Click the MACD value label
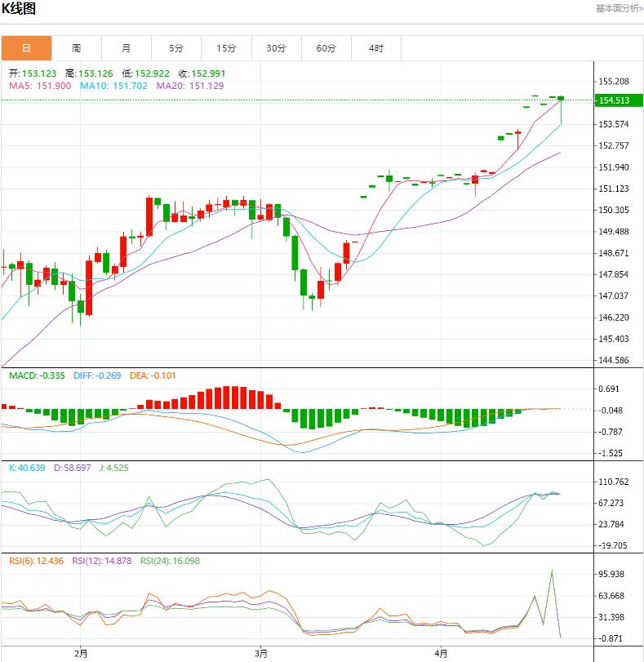This screenshot has height=662, width=644. tap(36, 375)
